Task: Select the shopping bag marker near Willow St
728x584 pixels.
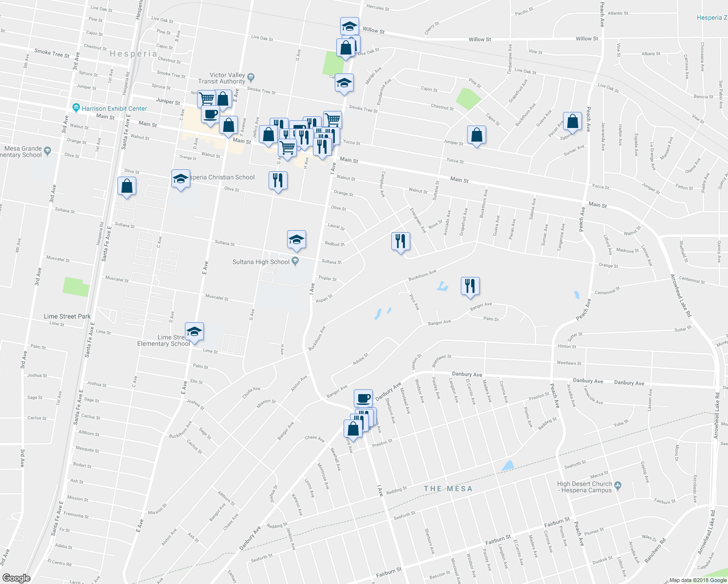Action: (347, 47)
